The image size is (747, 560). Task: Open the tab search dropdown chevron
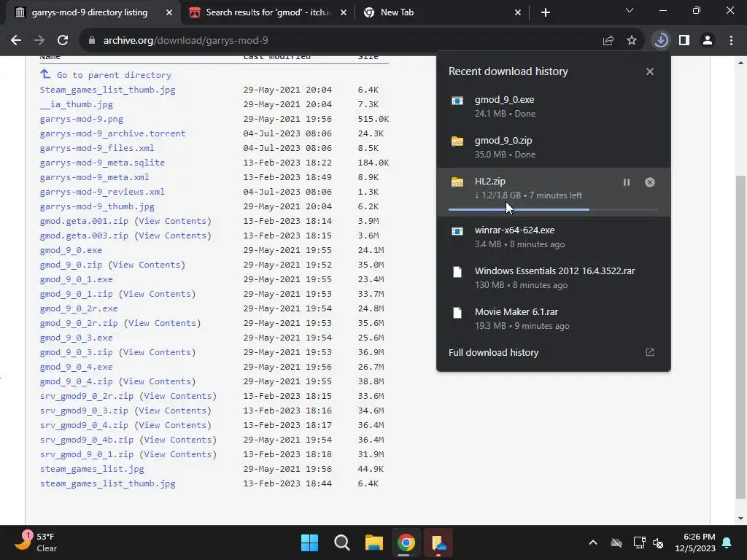click(x=630, y=10)
